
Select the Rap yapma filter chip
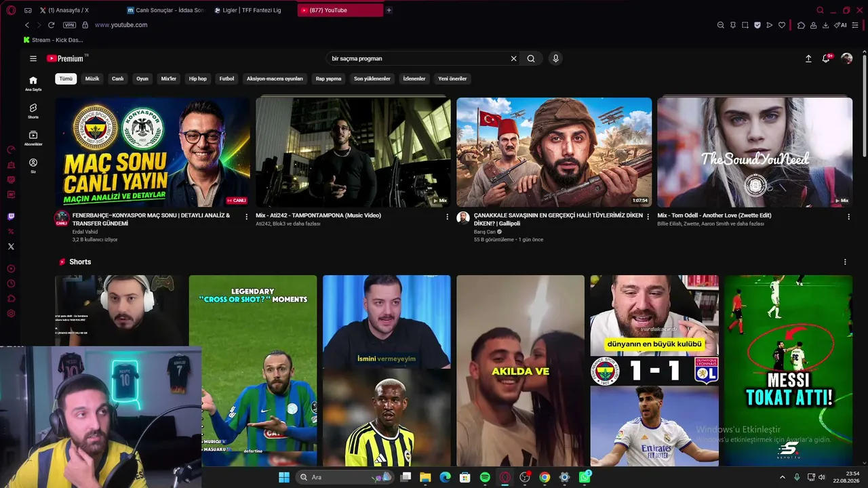pos(329,79)
